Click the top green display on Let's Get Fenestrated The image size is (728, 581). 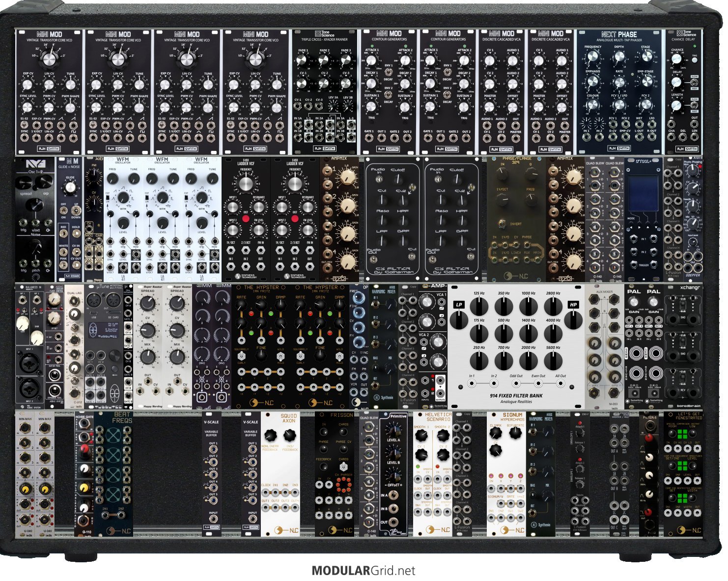(682, 435)
